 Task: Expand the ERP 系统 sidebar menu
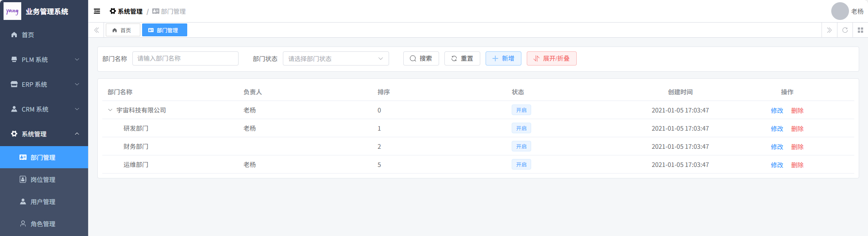44,84
